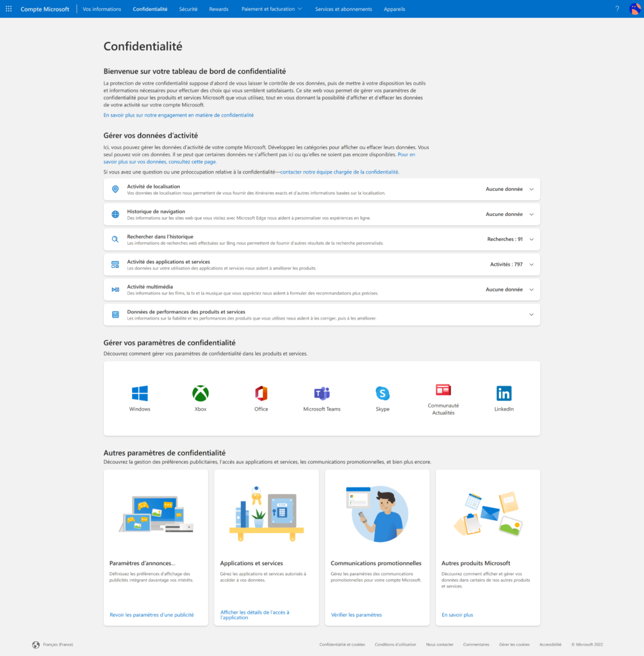Open the Appareils nav item

(394, 9)
